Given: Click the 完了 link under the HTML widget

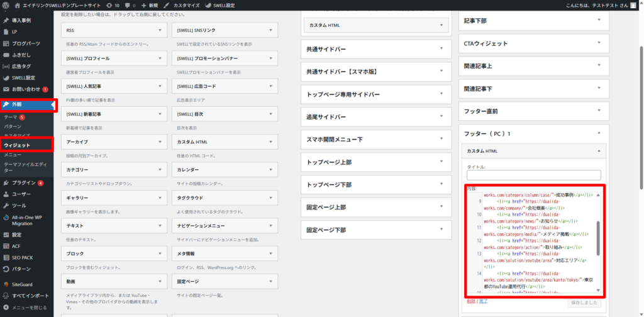Looking at the screenshot, I should (x=484, y=302).
